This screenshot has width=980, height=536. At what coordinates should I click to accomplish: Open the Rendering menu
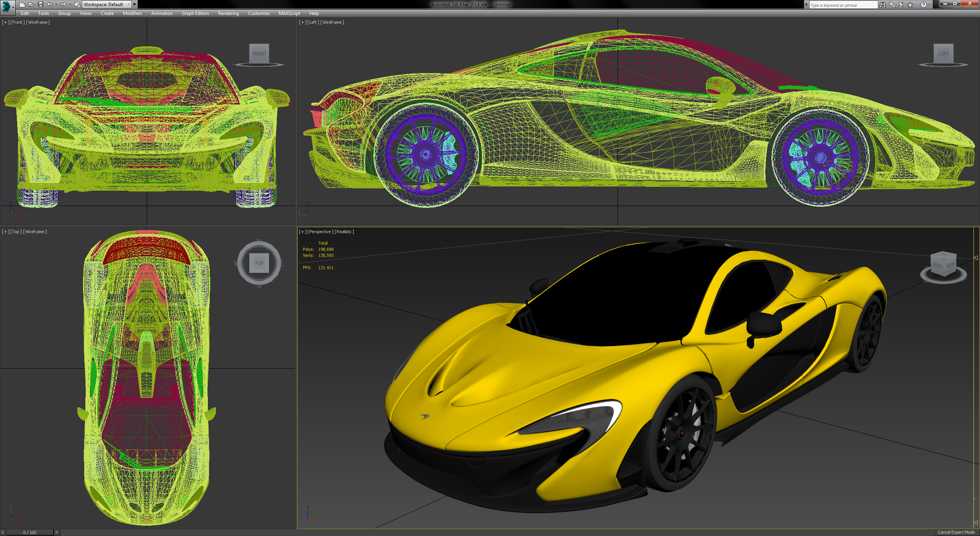(x=228, y=13)
